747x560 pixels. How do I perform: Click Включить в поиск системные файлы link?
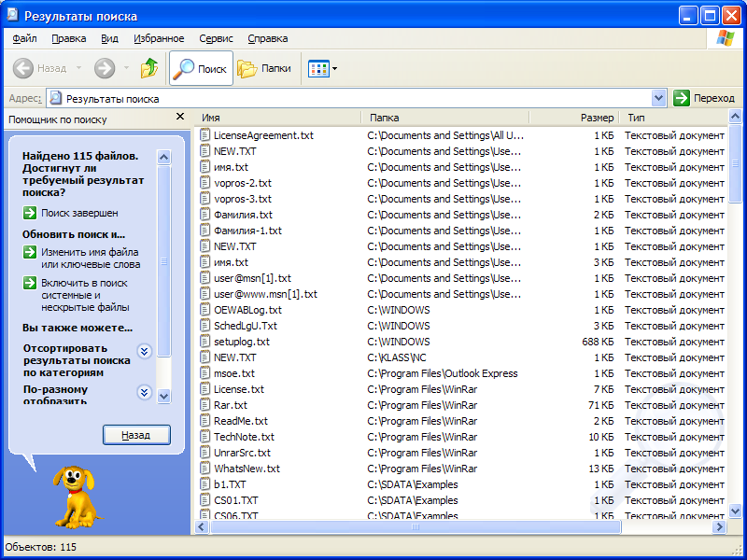click(x=85, y=295)
